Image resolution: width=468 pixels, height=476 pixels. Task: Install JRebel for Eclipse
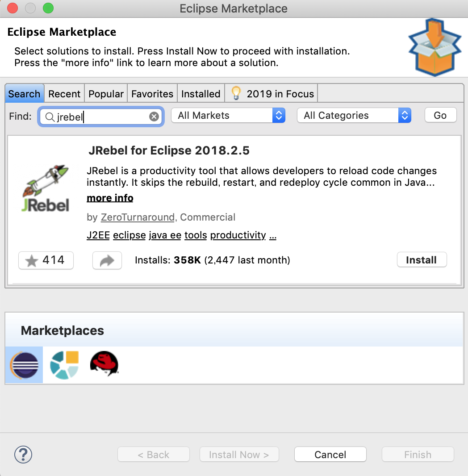[x=421, y=260]
